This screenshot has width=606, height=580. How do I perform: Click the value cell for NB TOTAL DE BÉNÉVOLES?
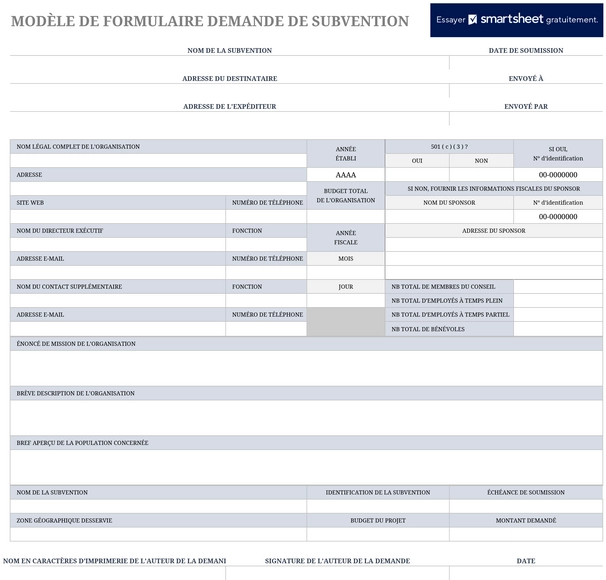pos(558,329)
